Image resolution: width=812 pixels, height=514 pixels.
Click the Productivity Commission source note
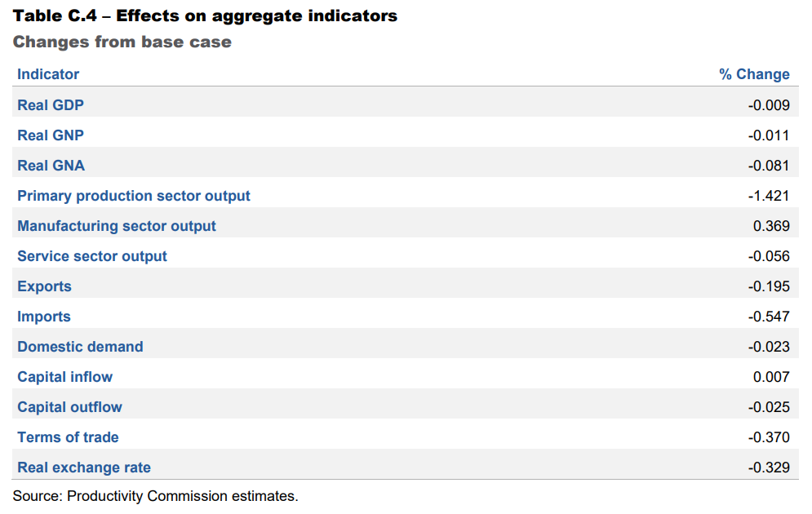coord(155,495)
